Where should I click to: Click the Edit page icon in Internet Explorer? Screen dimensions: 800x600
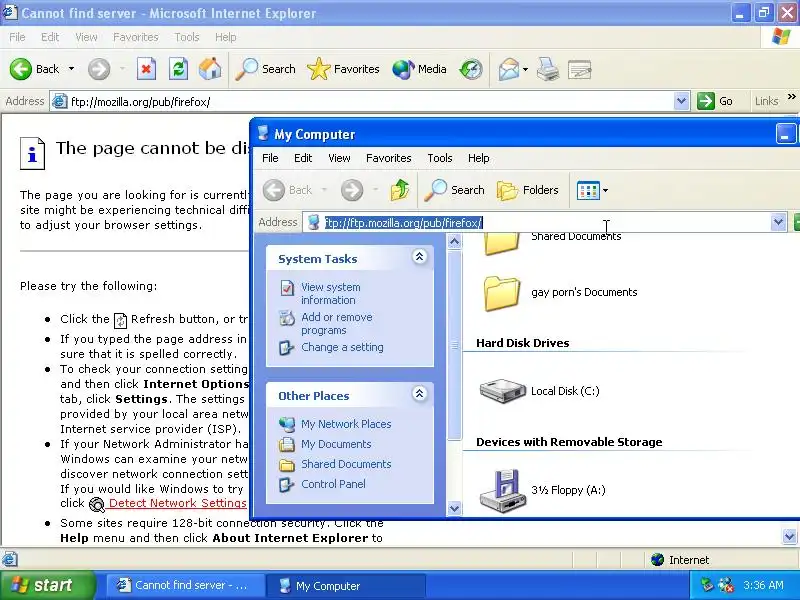click(580, 69)
